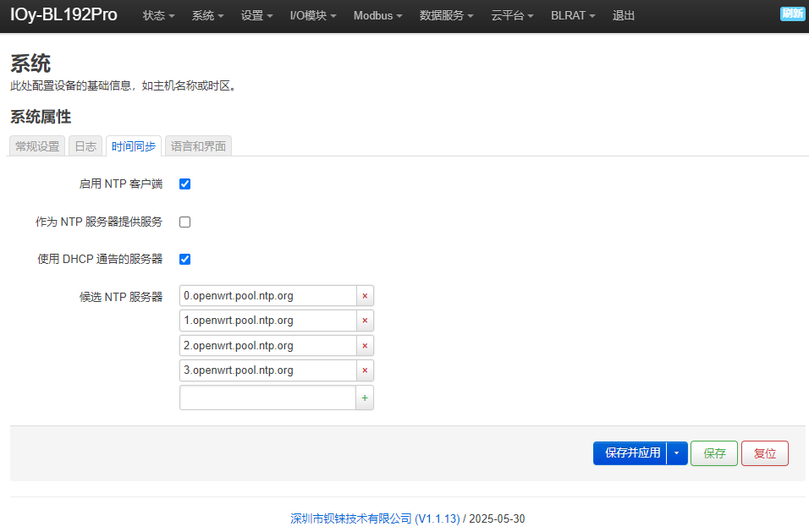Image resolution: width=809 pixels, height=532 pixels.
Task: Click the IOy-BL192Pro brand title
Action: point(63,14)
